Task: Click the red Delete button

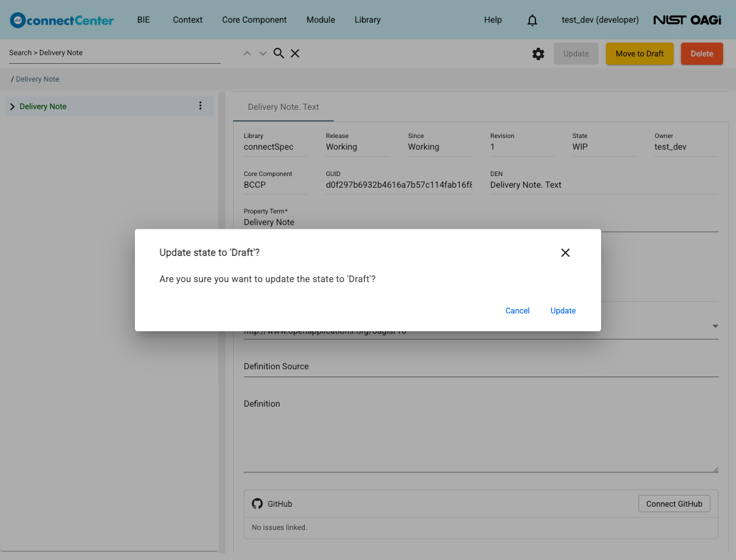Action: pos(702,53)
